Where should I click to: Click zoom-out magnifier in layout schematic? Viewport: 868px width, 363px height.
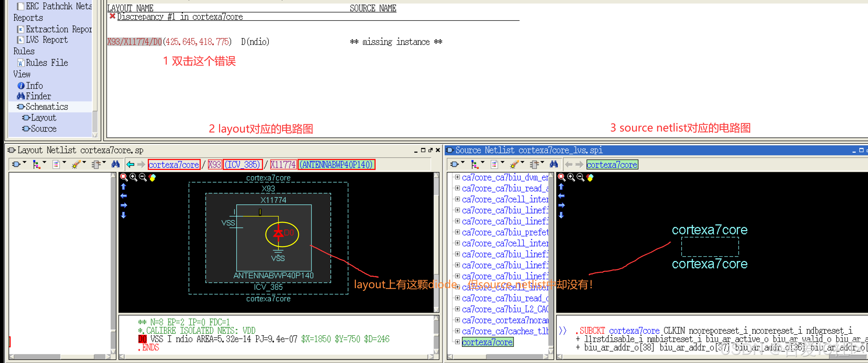click(143, 177)
